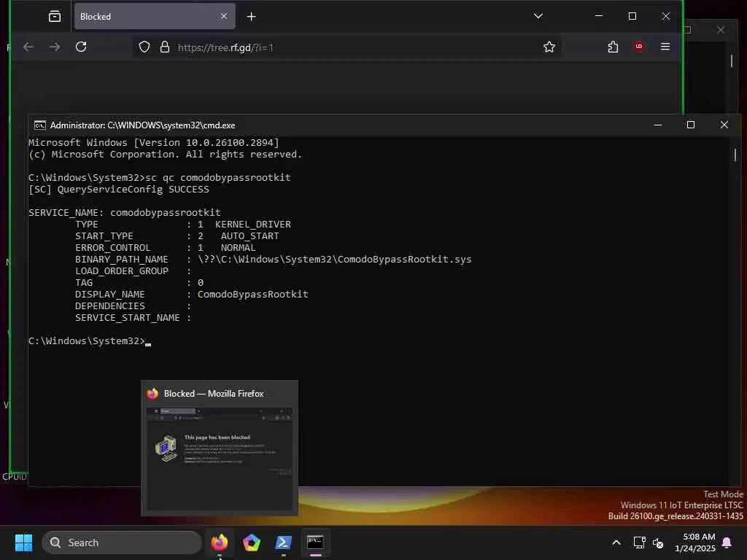747x560 pixels.
Task: Open the cmd.exe window system icon
Action: (40, 125)
